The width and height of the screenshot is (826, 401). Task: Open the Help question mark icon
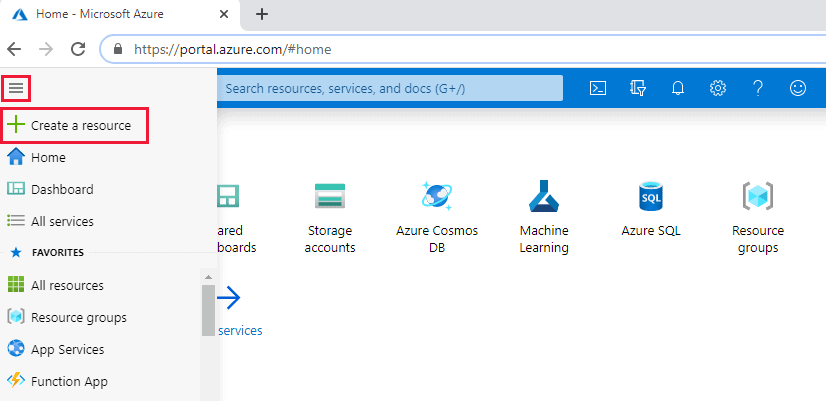[758, 88]
